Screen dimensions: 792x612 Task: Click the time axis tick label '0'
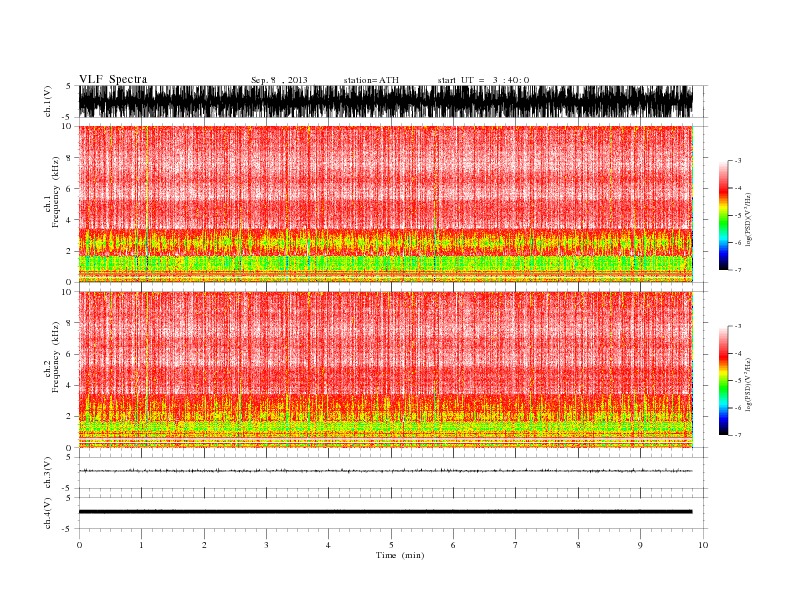point(79,545)
